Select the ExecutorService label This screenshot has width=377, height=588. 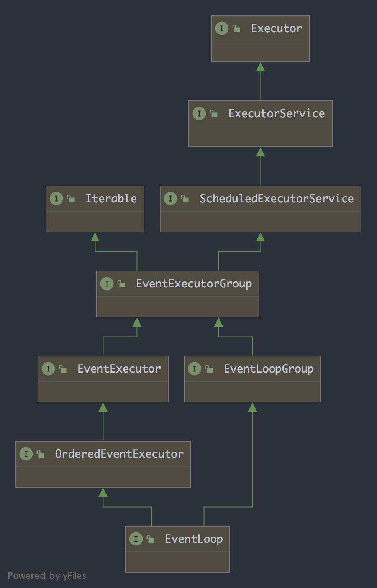pyautogui.click(x=277, y=113)
